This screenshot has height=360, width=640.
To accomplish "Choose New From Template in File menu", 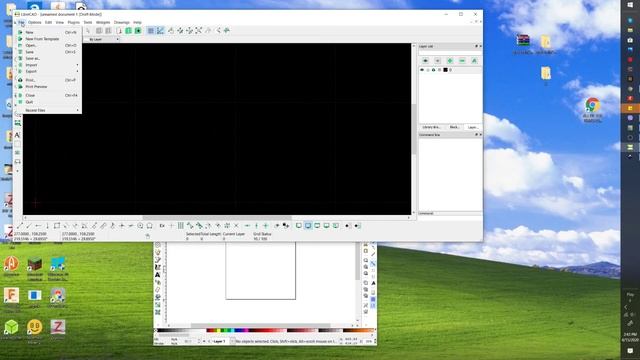I will [x=48, y=39].
